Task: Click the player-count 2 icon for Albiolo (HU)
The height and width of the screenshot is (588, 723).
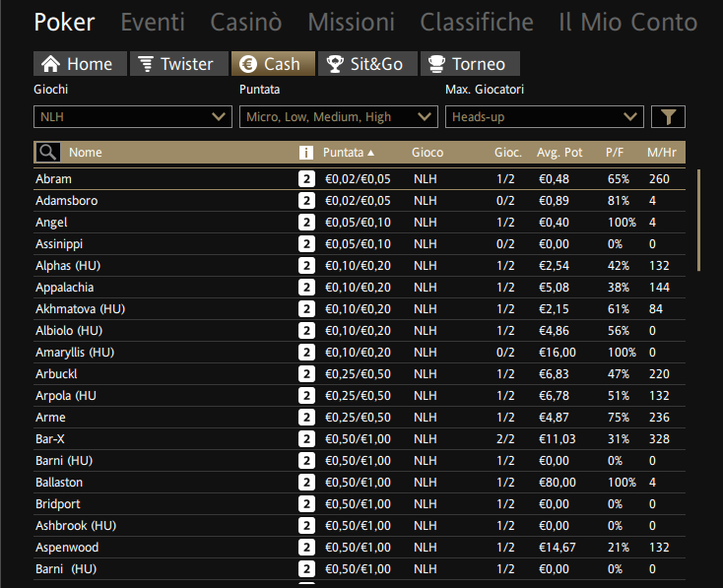Action: click(x=306, y=331)
